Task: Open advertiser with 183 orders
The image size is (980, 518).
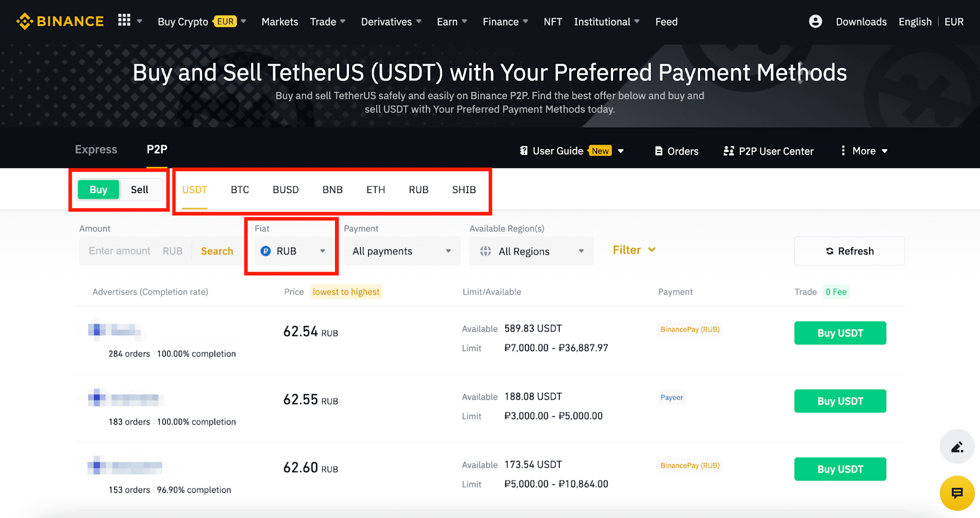Action: tap(126, 398)
